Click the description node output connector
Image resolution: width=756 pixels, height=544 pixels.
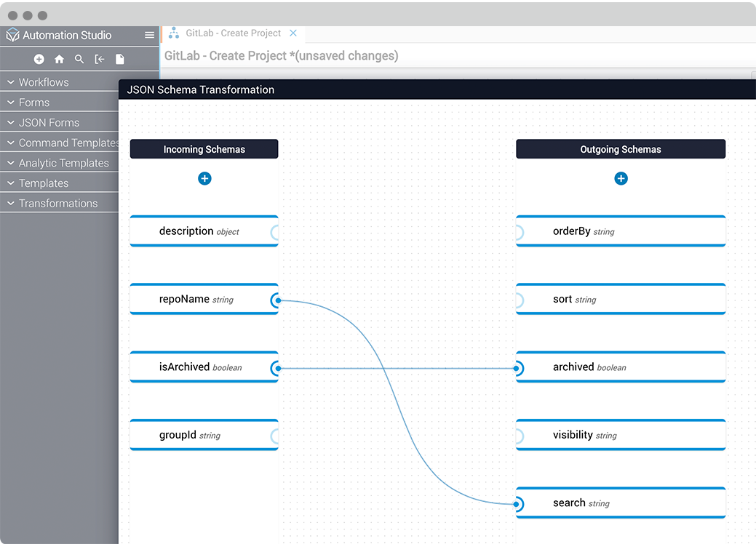[275, 232]
